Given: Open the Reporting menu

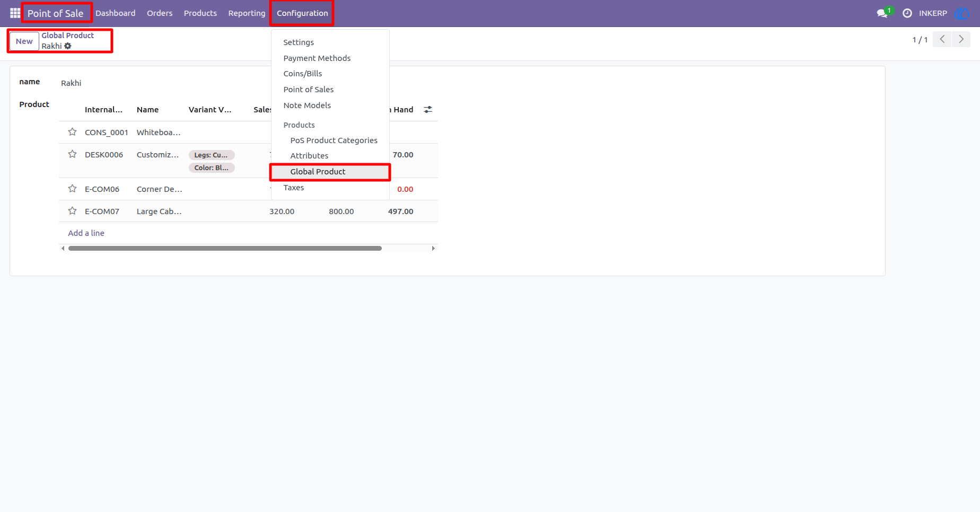Looking at the screenshot, I should pyautogui.click(x=247, y=13).
